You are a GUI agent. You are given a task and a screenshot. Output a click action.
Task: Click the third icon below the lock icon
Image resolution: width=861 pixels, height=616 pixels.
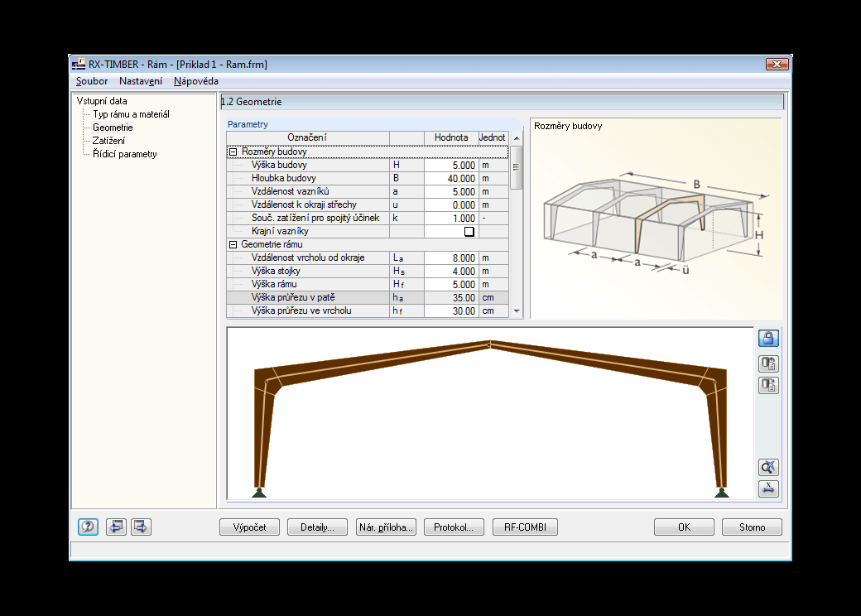[768, 385]
